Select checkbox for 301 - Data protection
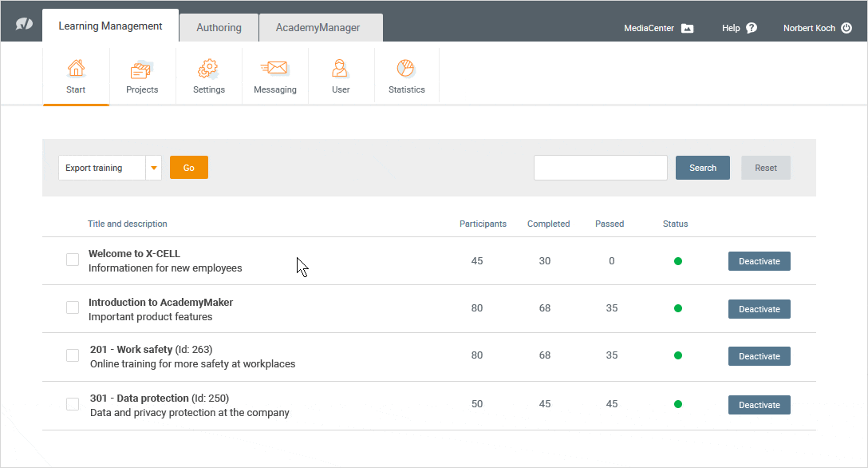This screenshot has width=868, height=468. (73, 404)
